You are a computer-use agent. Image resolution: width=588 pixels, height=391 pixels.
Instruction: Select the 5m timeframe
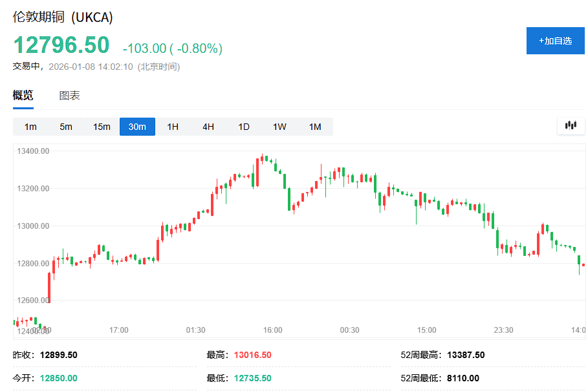click(65, 127)
